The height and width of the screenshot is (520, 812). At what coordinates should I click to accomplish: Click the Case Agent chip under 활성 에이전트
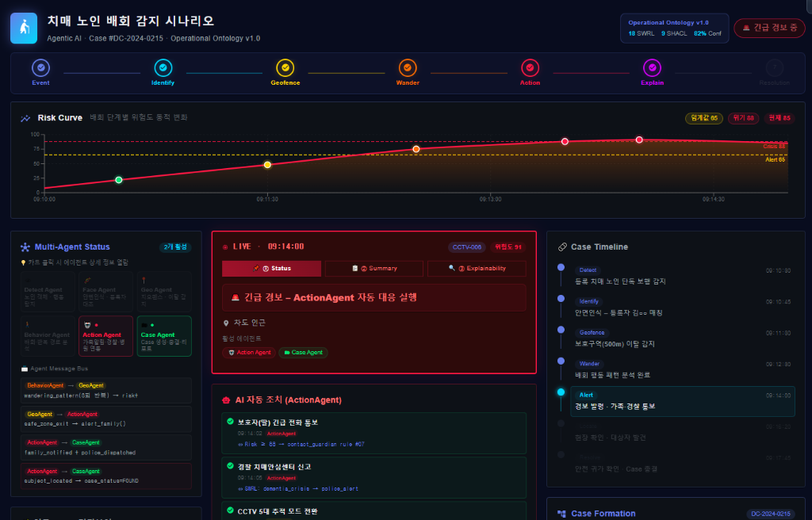(x=303, y=353)
